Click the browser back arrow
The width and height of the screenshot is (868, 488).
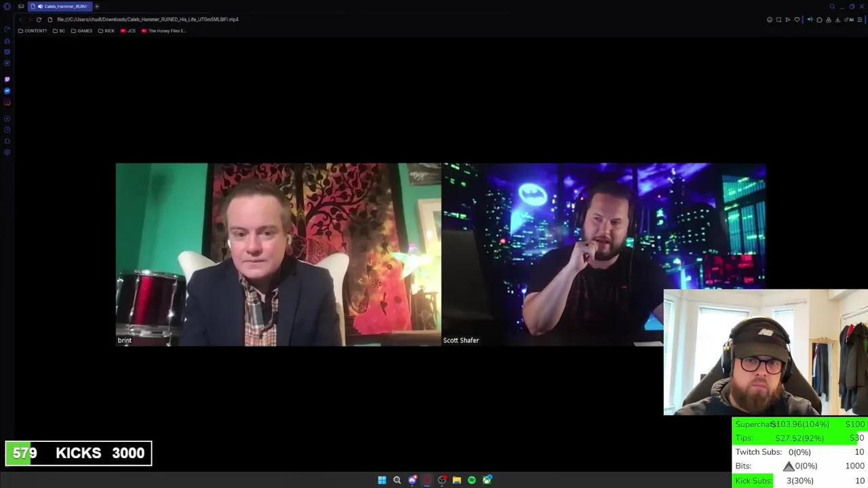click(x=20, y=19)
